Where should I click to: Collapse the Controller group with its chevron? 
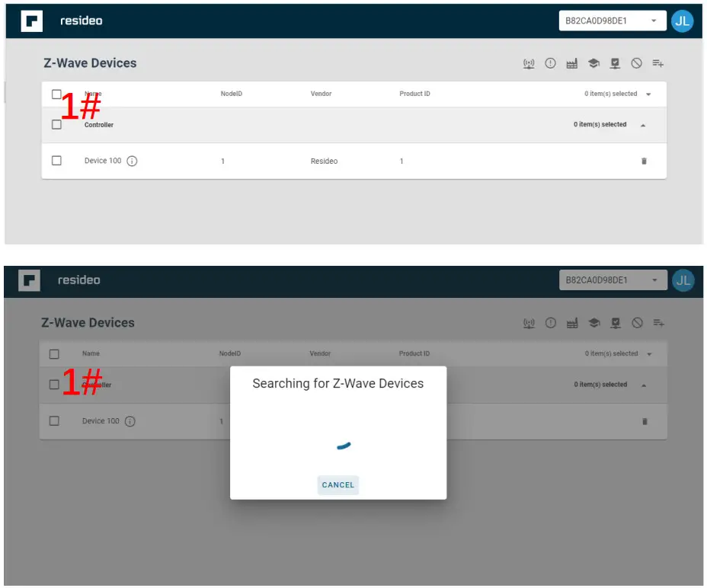[643, 124]
